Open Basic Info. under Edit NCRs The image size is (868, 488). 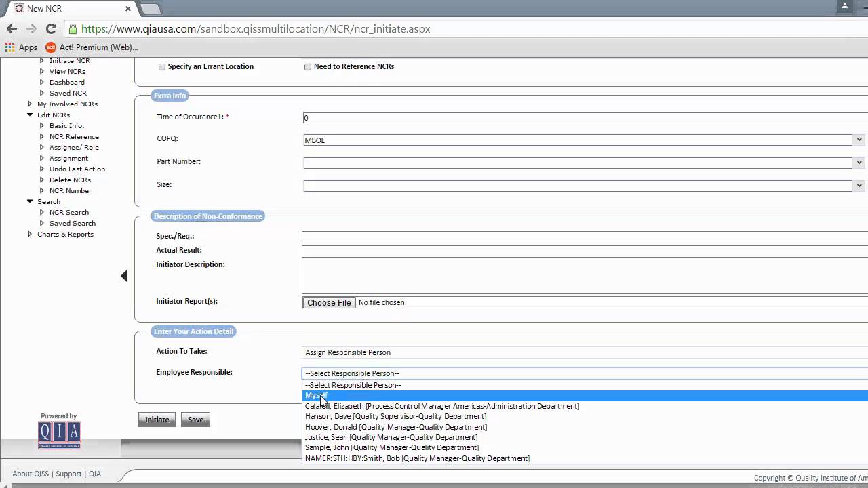[66, 125]
